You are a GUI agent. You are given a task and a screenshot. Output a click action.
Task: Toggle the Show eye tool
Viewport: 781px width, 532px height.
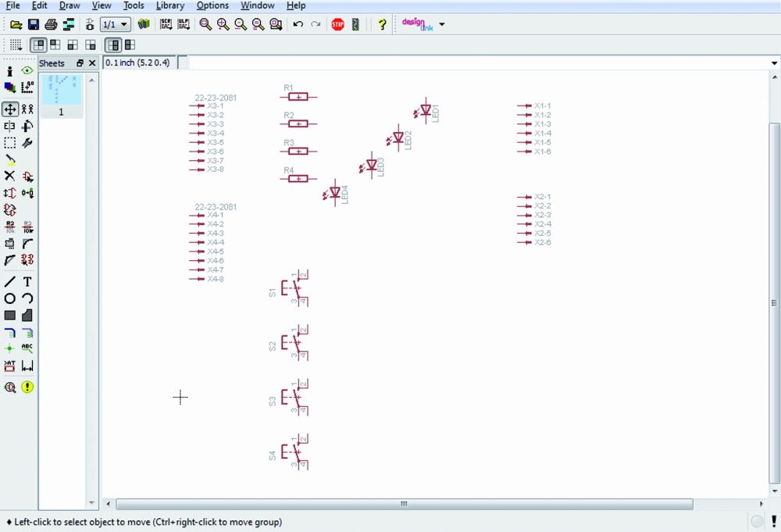(x=27, y=71)
